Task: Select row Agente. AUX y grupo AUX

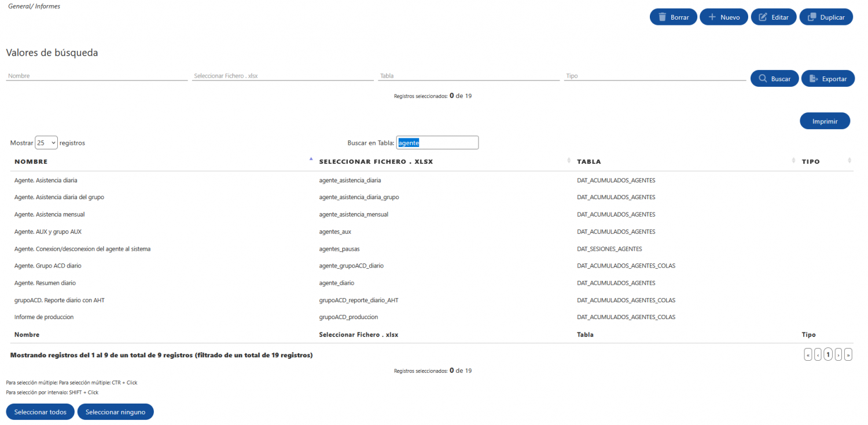Action: tap(432, 232)
